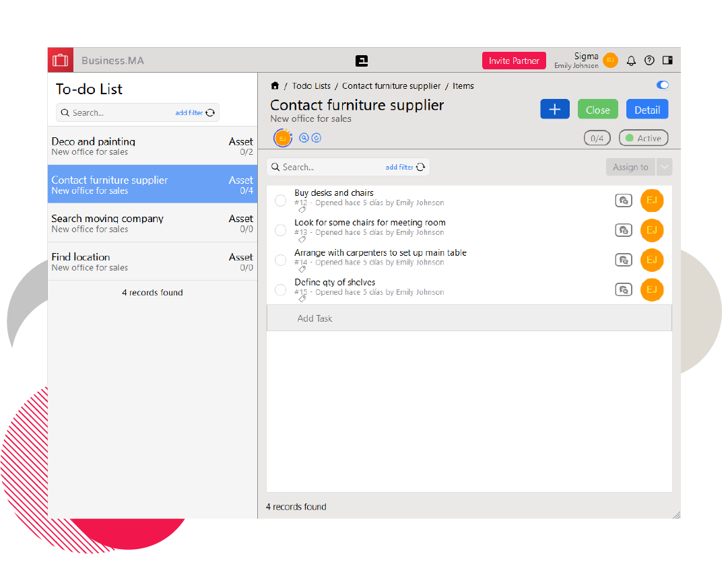
Task: Open Todo Lists breadcrumb link
Action: [311, 86]
